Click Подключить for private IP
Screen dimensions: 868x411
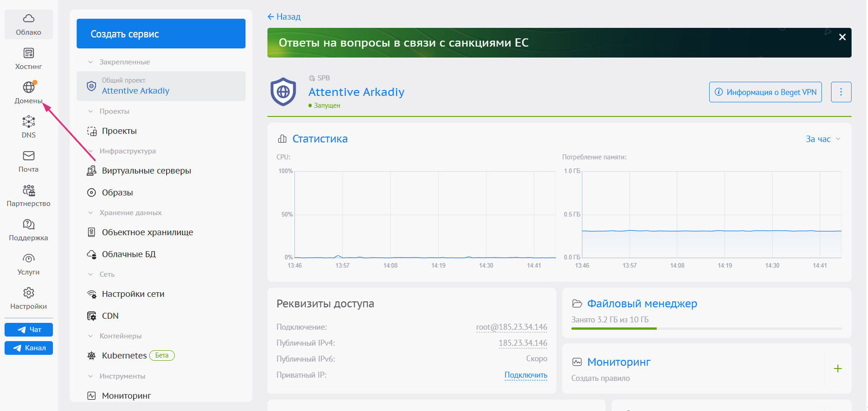click(x=526, y=375)
